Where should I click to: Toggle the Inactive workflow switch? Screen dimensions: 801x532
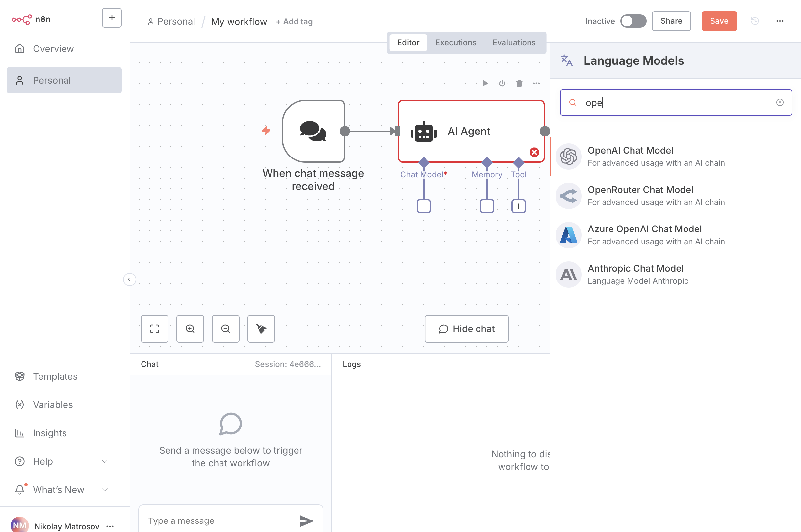pyautogui.click(x=633, y=21)
